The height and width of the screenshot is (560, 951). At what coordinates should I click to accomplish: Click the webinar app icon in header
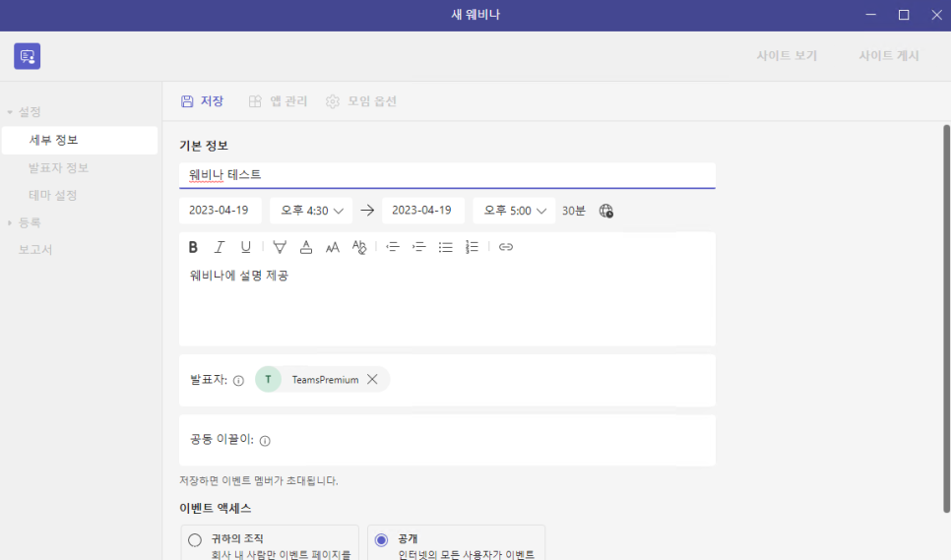pos(28,56)
